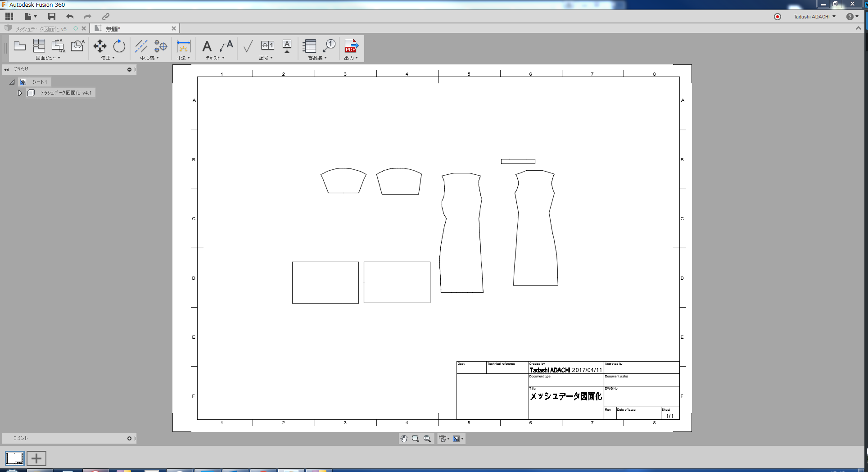Select the Centerline tool
Screen dimensions: 868x472
(x=141, y=46)
